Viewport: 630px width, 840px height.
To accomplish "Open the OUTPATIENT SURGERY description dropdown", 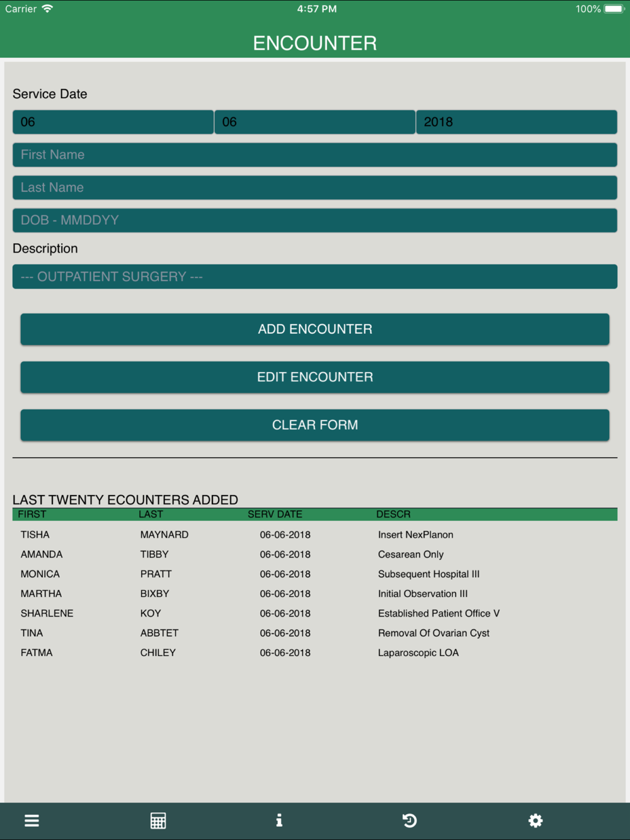I will click(315, 277).
